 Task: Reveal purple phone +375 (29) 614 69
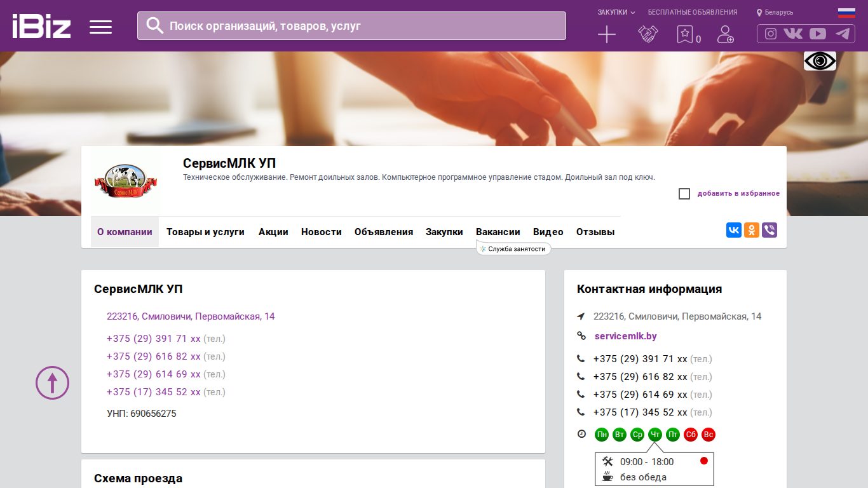pyautogui.click(x=154, y=374)
